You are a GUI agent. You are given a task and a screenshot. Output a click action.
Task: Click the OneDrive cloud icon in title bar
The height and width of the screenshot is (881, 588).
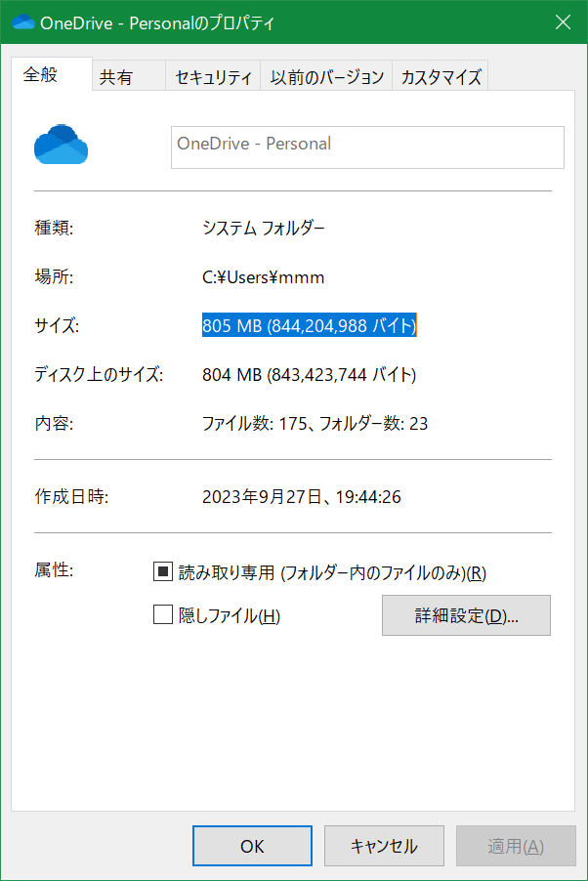[23, 21]
